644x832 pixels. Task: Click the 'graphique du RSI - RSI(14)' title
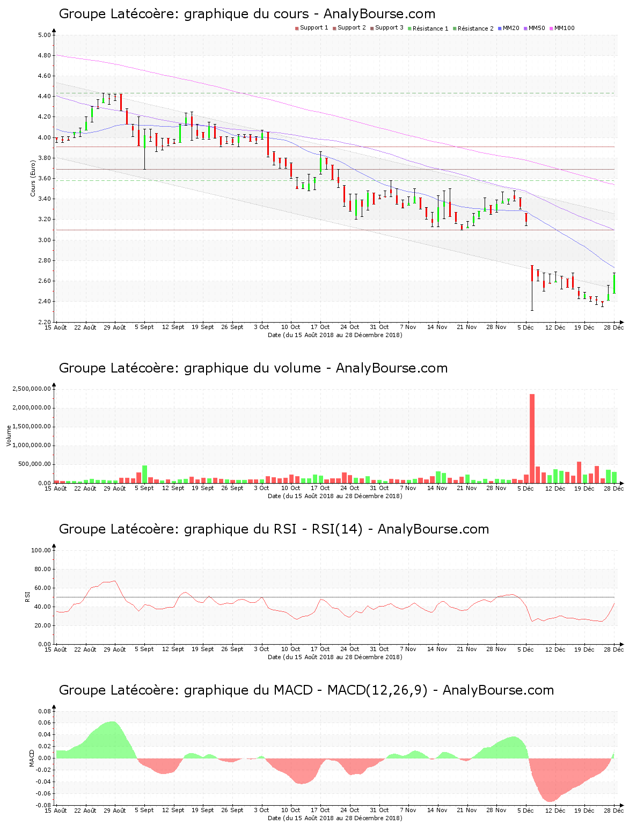point(274,529)
